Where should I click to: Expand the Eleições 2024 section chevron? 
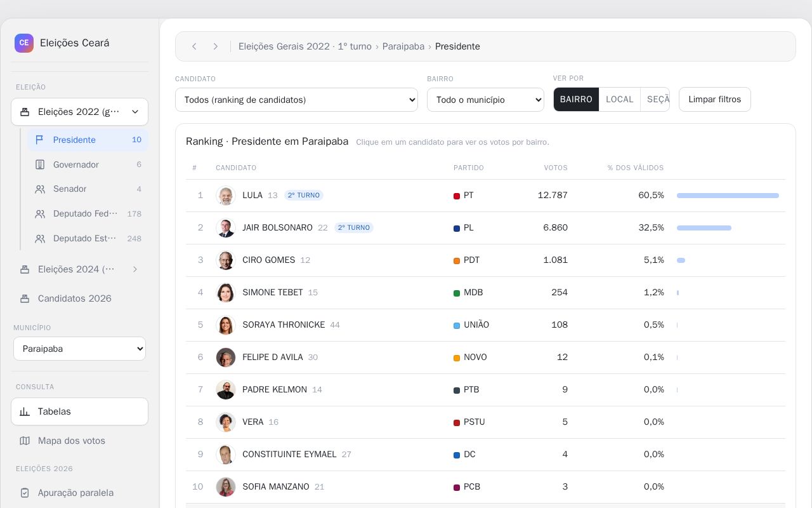134,269
